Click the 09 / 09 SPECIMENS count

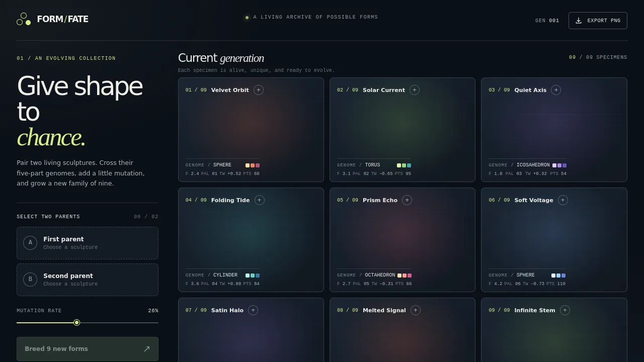pos(598,57)
